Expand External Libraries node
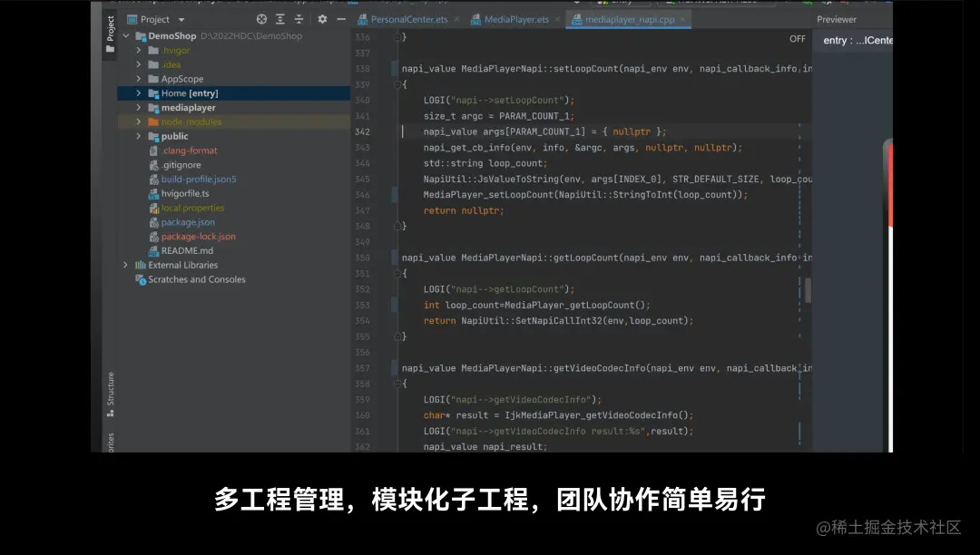Image resolution: width=980 pixels, height=555 pixels. coord(126,266)
